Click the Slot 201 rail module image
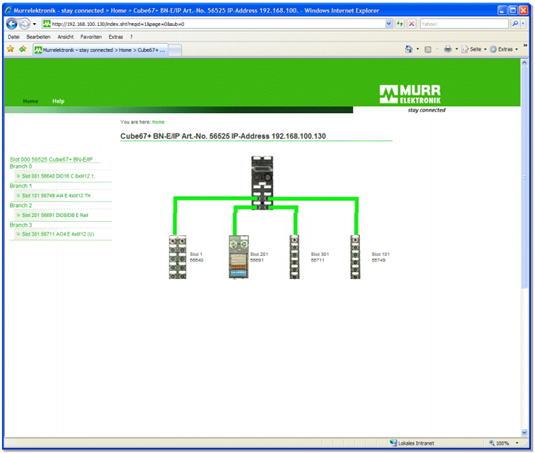This screenshot has height=453, width=535. (238, 257)
